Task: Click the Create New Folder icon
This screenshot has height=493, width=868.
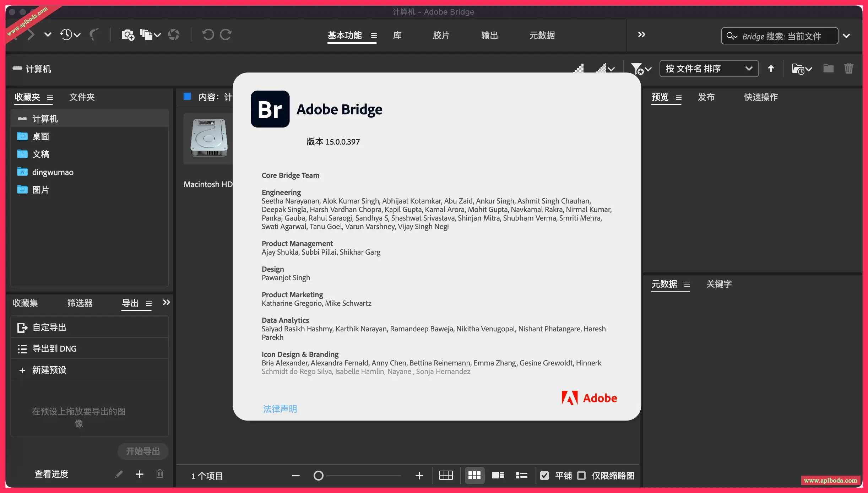Action: [x=828, y=68]
